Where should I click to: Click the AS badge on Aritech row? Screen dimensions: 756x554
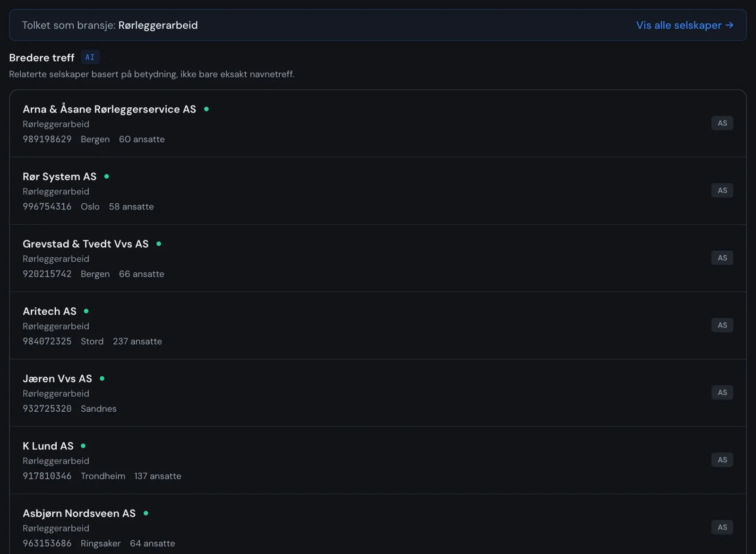coord(722,325)
